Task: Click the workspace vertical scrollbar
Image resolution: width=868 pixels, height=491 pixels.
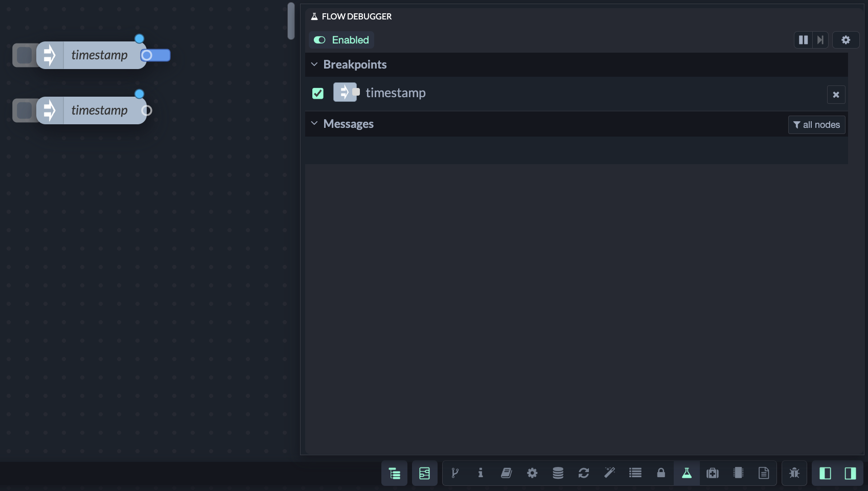Action: coord(291,21)
